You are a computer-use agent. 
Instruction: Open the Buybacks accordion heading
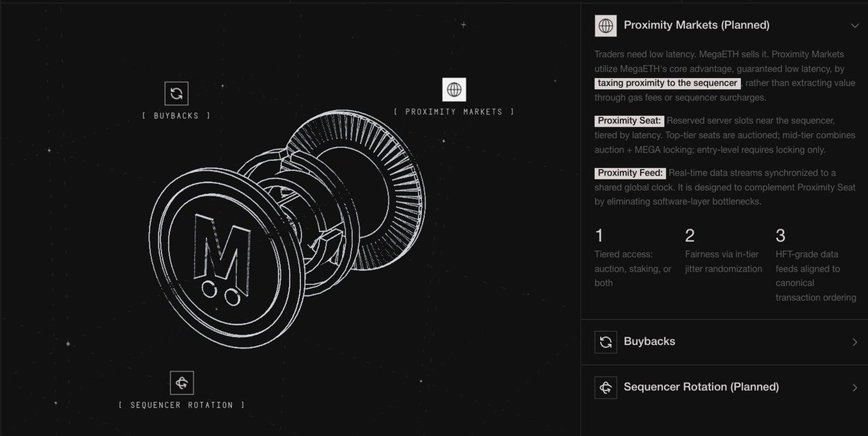(649, 341)
